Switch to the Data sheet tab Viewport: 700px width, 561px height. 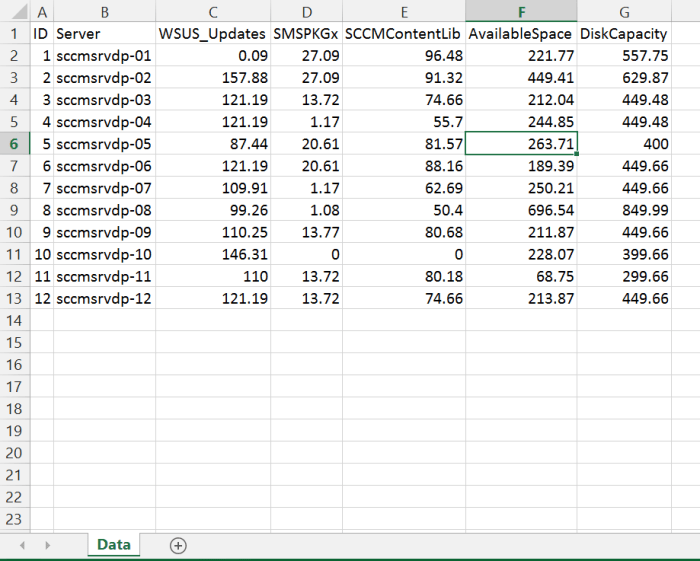pyautogui.click(x=114, y=545)
